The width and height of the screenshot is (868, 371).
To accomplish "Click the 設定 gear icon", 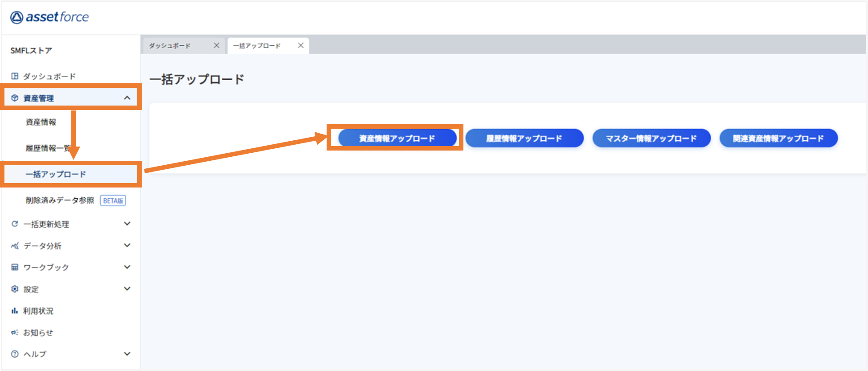I will 15,289.
